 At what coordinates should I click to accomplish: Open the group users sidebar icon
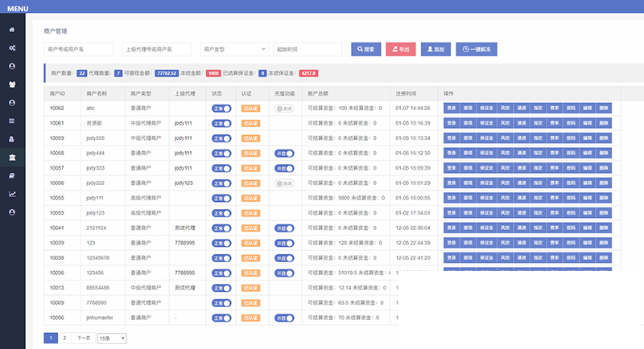click(12, 84)
